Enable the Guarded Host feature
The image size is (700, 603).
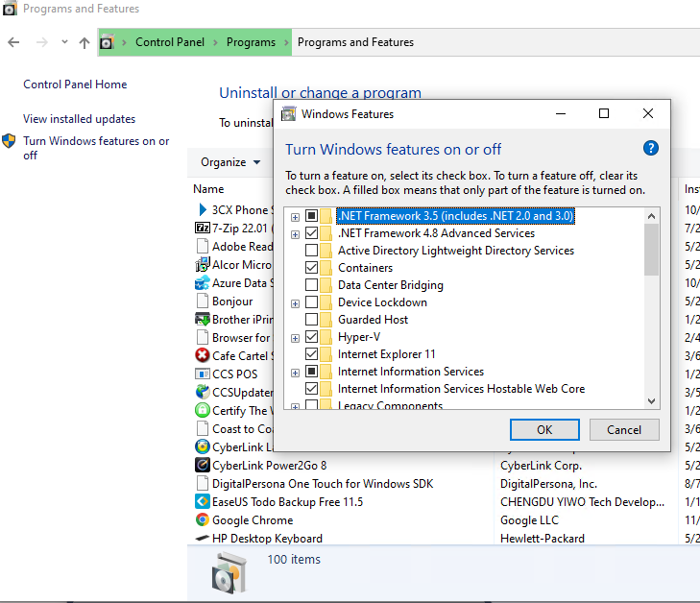coord(312,320)
